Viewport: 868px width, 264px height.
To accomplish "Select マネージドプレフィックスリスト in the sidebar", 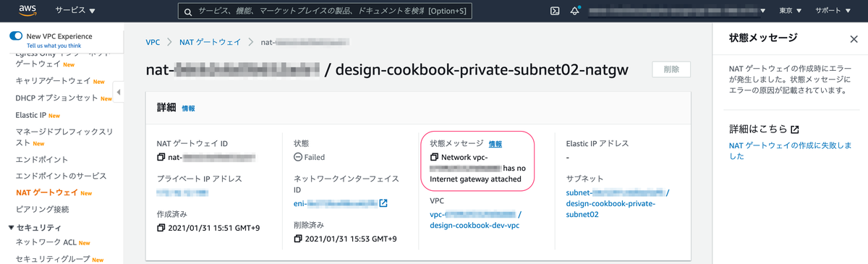I will (64, 137).
